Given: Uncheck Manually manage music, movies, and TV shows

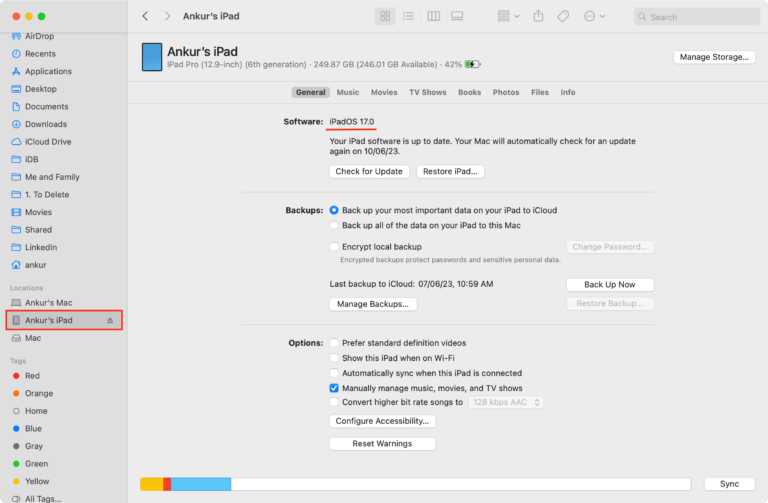Looking at the screenshot, I should [334, 388].
